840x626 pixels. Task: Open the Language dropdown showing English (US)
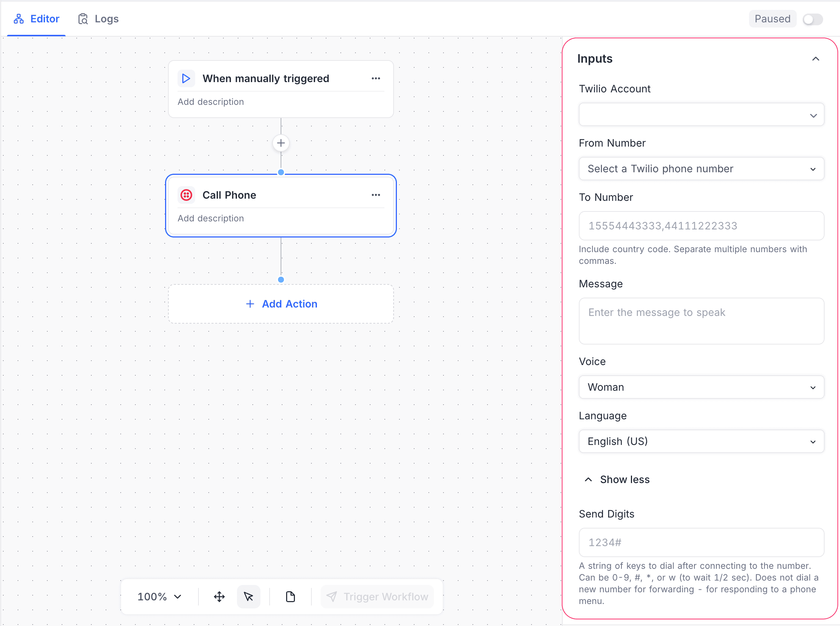pyautogui.click(x=701, y=441)
